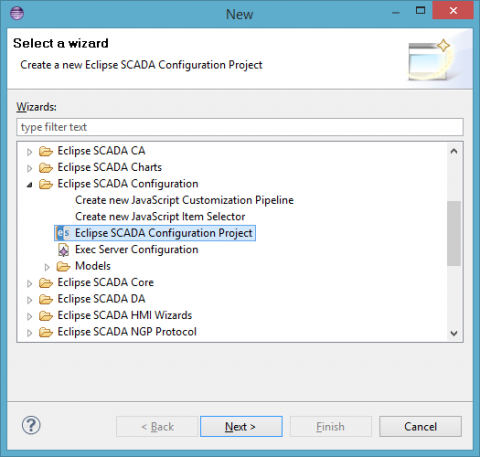Click the Eclipse SCADA CA folder icon

[46, 151]
